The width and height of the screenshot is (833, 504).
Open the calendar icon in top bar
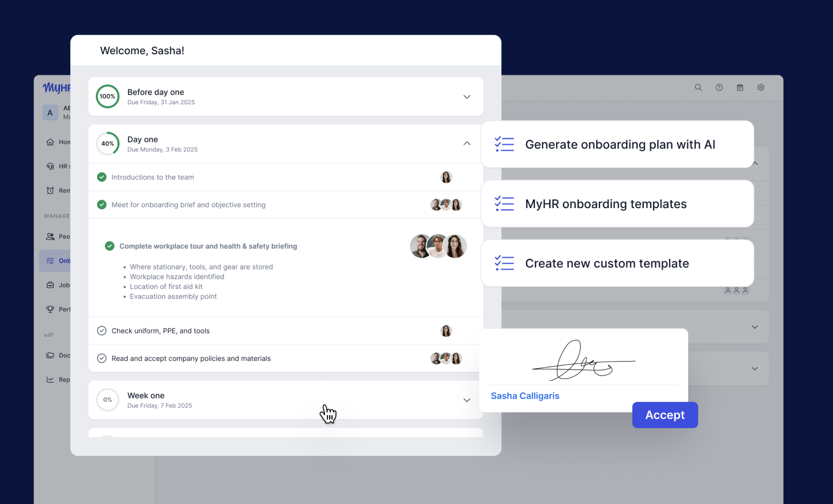[x=740, y=88]
